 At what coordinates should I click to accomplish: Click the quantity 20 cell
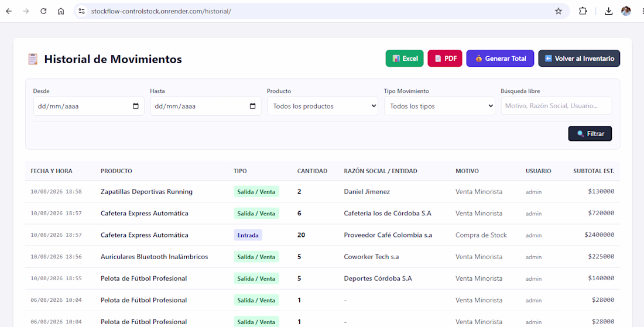[301, 235]
